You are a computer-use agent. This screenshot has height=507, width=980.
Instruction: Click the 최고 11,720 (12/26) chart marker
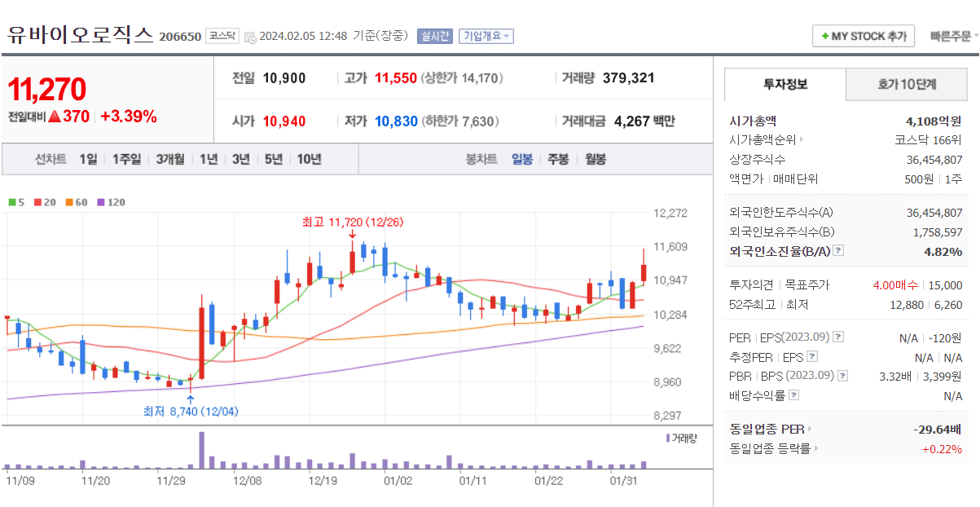click(352, 222)
